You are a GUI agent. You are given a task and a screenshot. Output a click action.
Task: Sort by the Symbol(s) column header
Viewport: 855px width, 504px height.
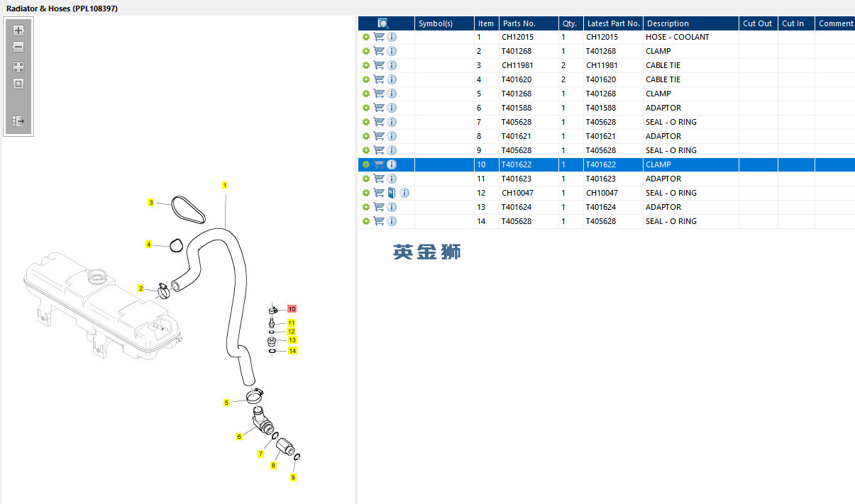coord(445,23)
